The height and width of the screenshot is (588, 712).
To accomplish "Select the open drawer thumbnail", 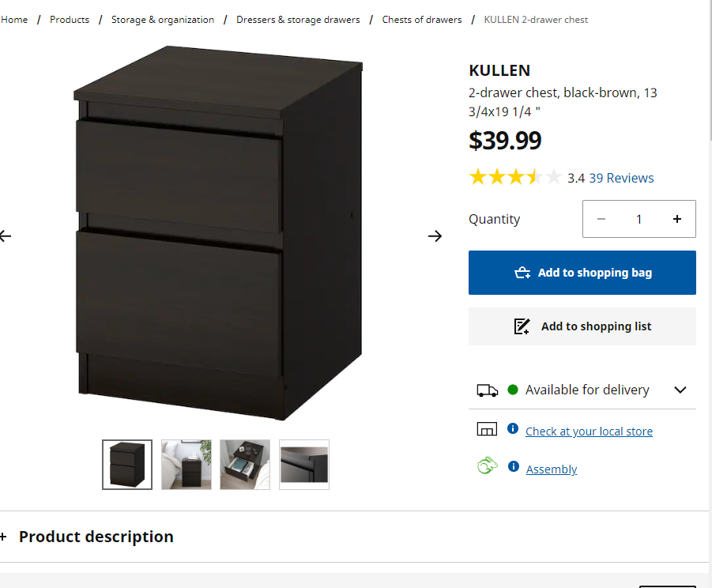I will (x=245, y=465).
